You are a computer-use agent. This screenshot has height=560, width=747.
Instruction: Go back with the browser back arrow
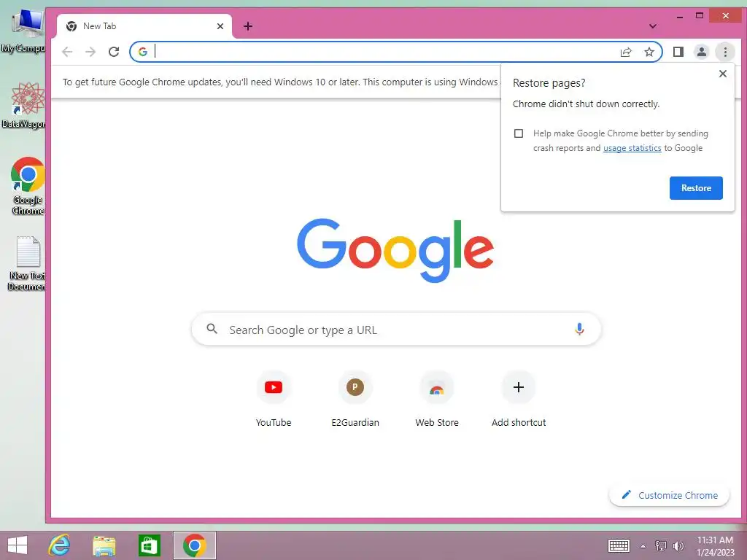67,52
